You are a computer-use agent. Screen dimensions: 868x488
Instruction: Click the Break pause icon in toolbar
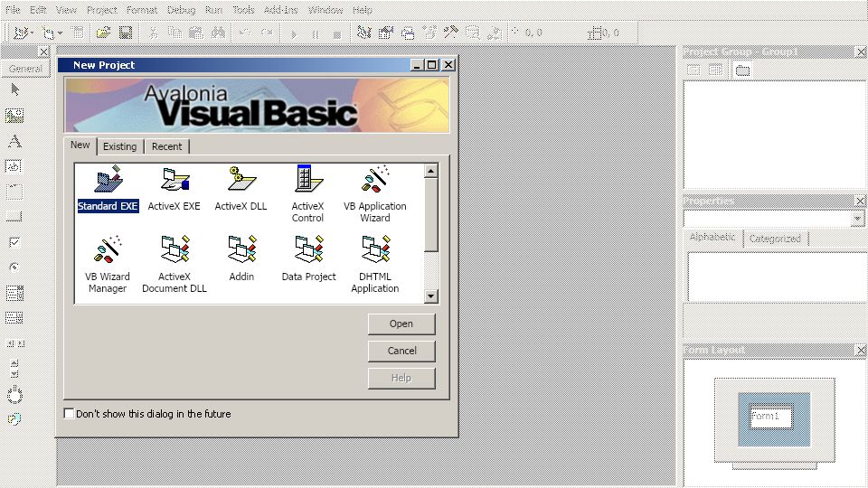coord(315,34)
